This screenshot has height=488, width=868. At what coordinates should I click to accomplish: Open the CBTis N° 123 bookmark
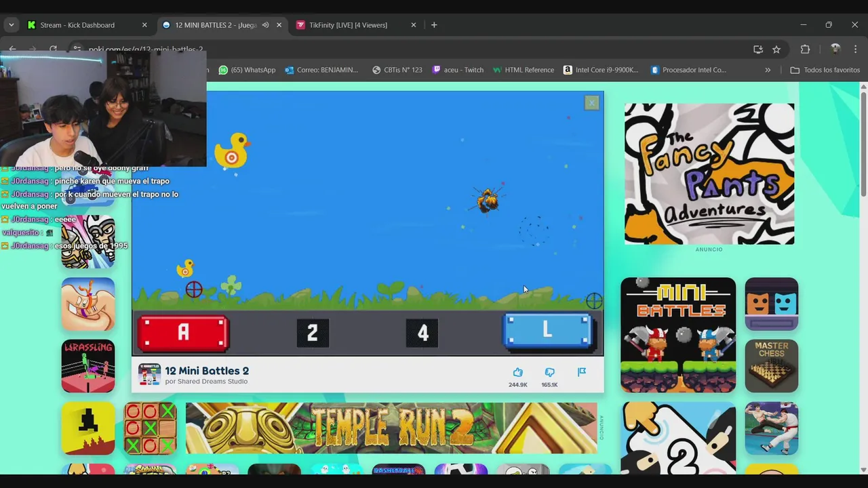pos(397,70)
